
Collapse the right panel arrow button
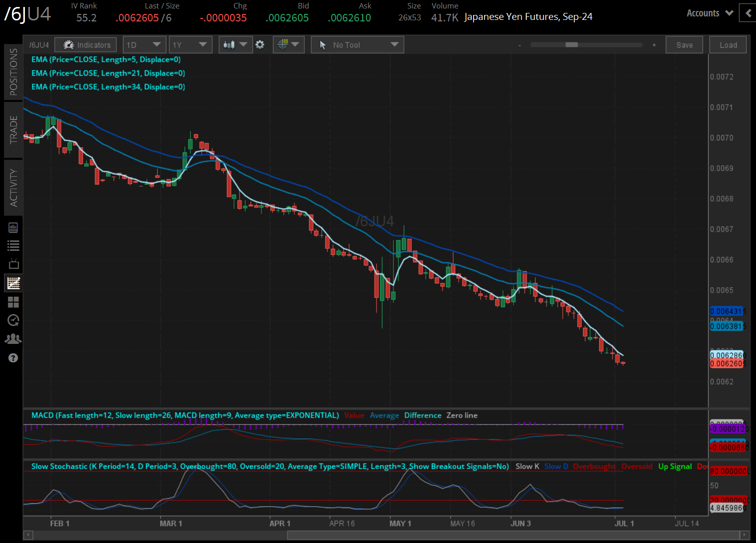(748, 13)
